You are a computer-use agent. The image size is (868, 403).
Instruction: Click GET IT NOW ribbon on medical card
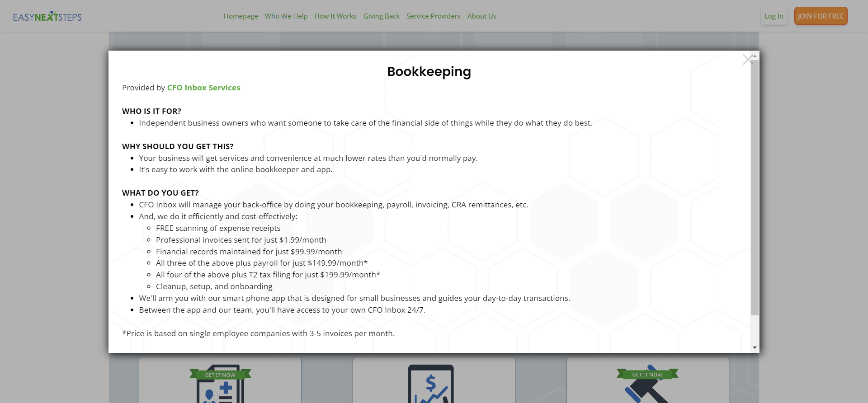point(220,375)
